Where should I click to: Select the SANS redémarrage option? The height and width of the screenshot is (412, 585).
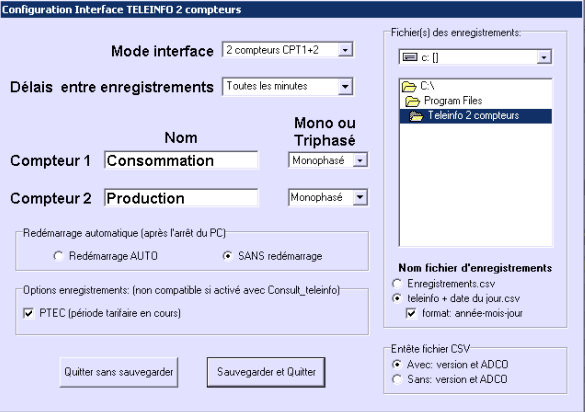pos(228,256)
